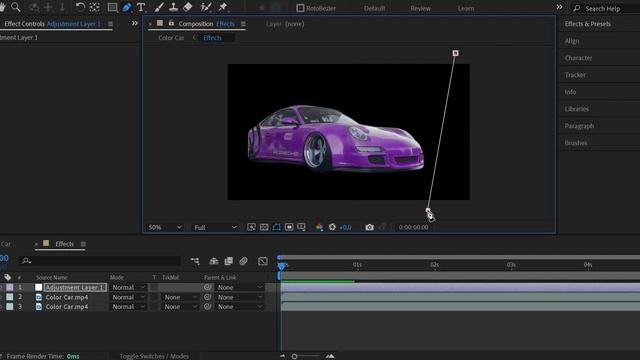
Task: Select the Hand tool
Action: pos(2,7)
